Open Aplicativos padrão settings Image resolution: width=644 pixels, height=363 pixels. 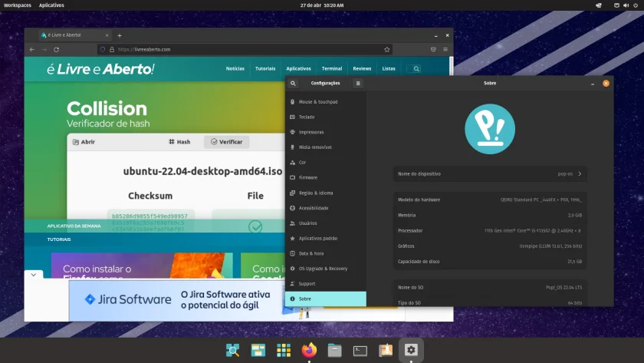click(326, 238)
